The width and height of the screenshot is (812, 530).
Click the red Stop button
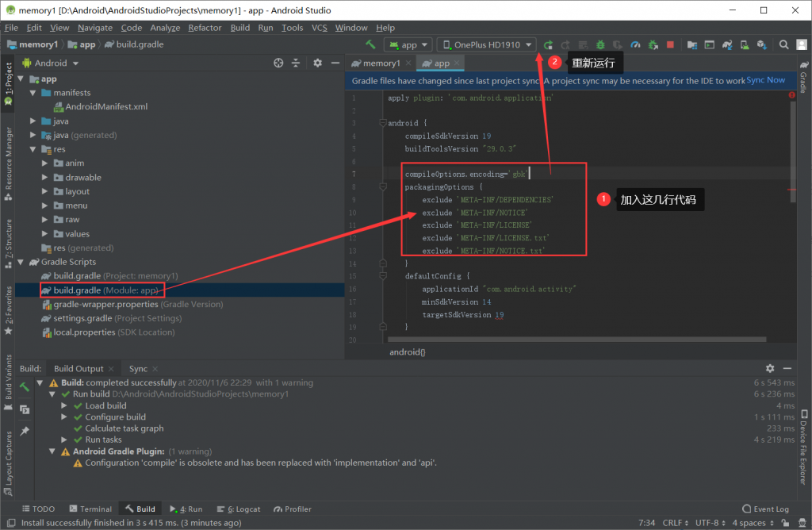(670, 45)
